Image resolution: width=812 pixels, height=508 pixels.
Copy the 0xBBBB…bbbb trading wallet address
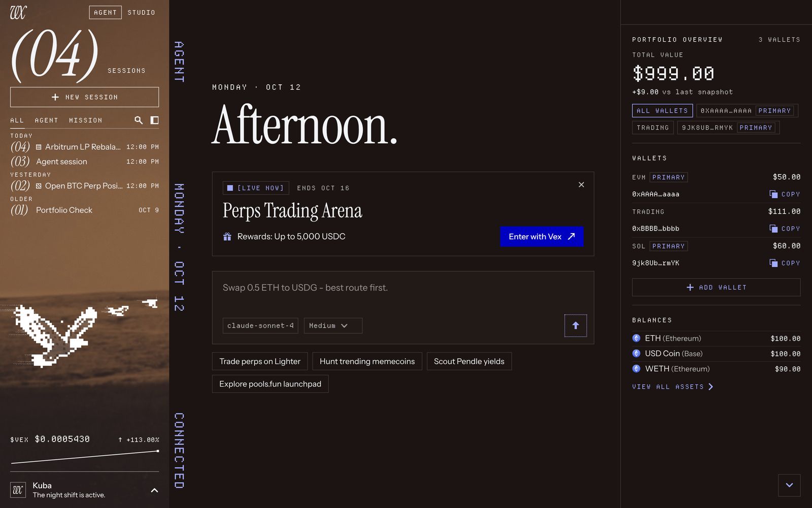[785, 229]
